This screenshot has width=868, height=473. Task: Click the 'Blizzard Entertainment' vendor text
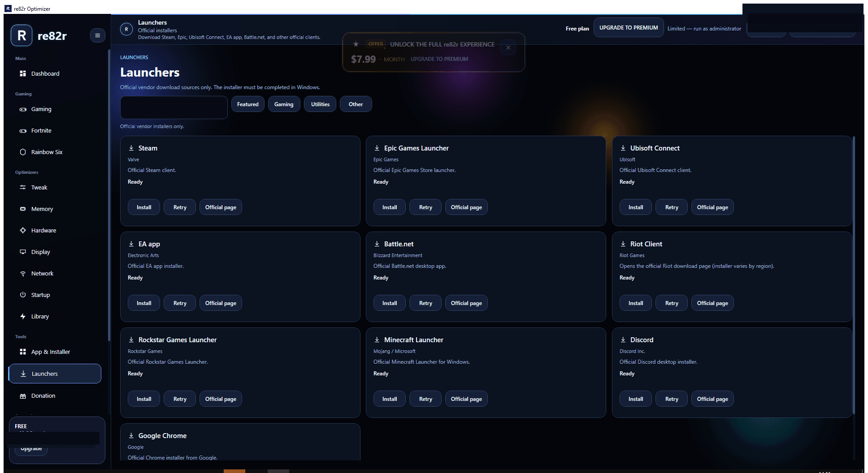point(398,255)
